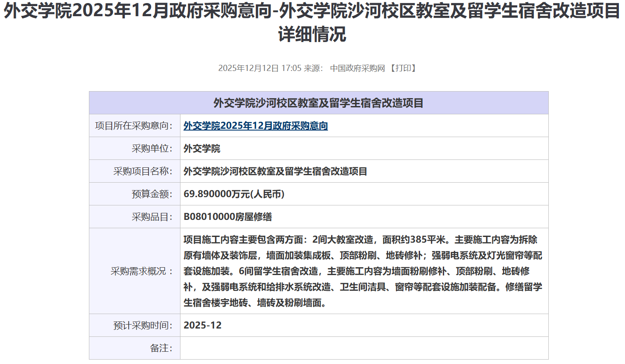This screenshot has height=364, width=625.
Task: Click the B08010000房屋修缮 category value
Action: (x=228, y=217)
